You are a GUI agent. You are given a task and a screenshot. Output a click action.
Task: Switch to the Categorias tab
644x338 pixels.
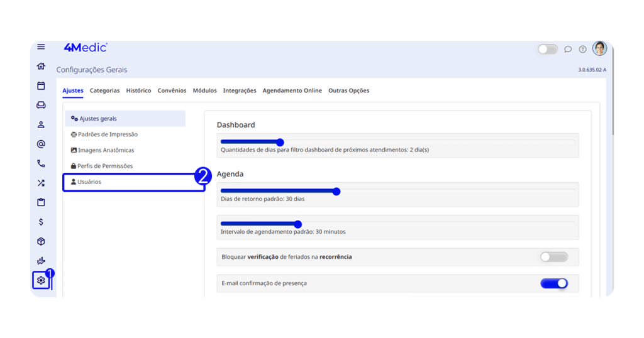(x=104, y=90)
